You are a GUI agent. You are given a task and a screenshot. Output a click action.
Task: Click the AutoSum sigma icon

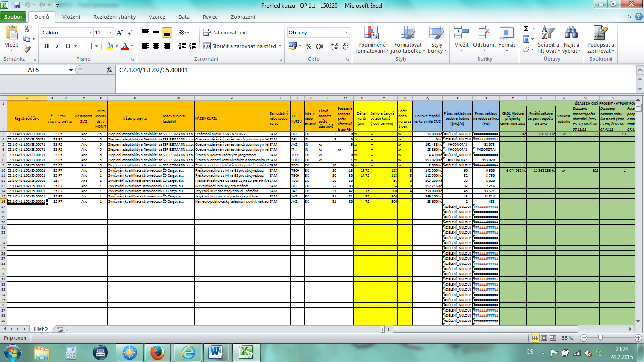click(526, 29)
